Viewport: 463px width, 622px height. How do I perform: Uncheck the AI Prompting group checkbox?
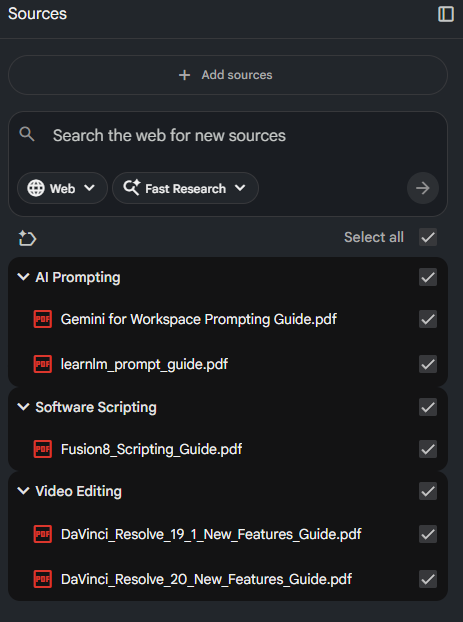428,277
